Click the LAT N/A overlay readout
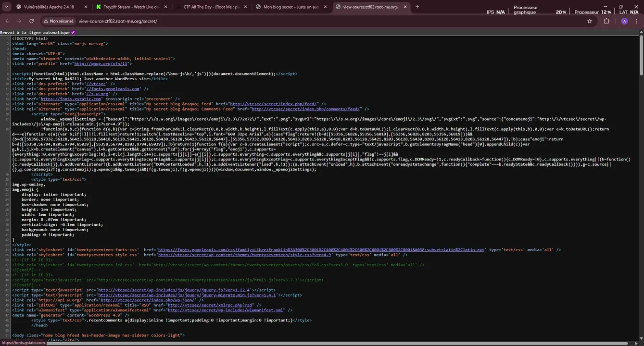The image size is (644, 346). (x=630, y=12)
